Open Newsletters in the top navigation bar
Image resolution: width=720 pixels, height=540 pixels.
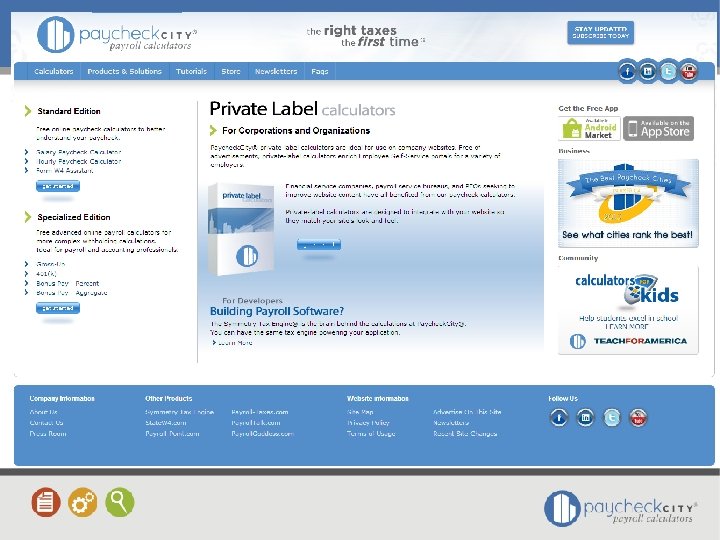pyautogui.click(x=276, y=72)
